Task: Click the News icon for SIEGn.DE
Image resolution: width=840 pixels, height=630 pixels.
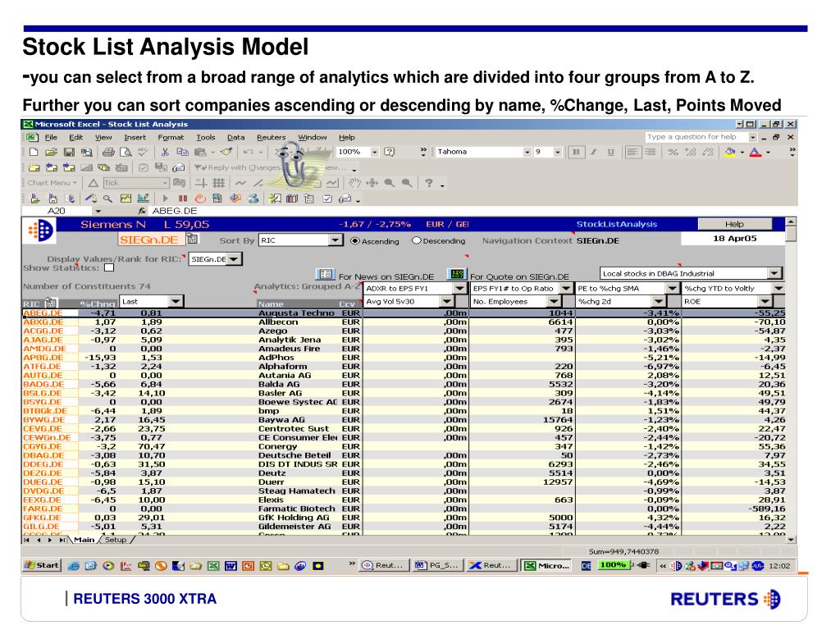Action: (x=325, y=274)
